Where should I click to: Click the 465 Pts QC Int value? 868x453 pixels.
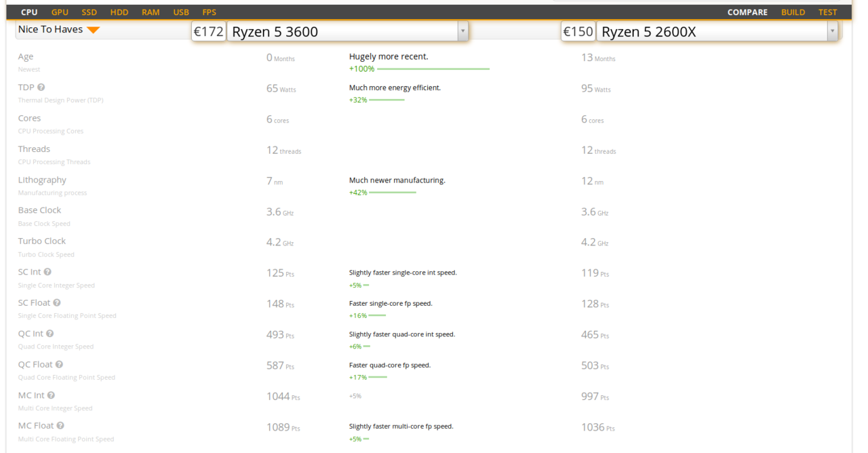tap(595, 335)
